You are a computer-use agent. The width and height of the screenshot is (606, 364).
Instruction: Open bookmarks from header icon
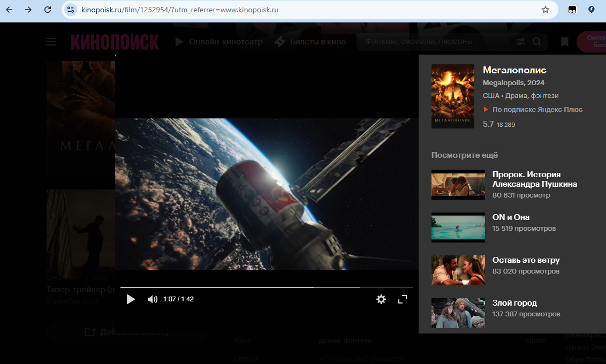(565, 42)
